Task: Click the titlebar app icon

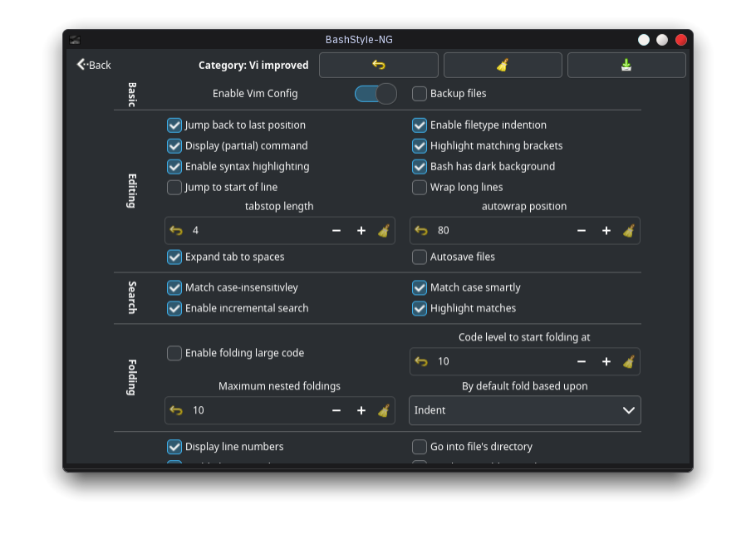Action: click(75, 40)
